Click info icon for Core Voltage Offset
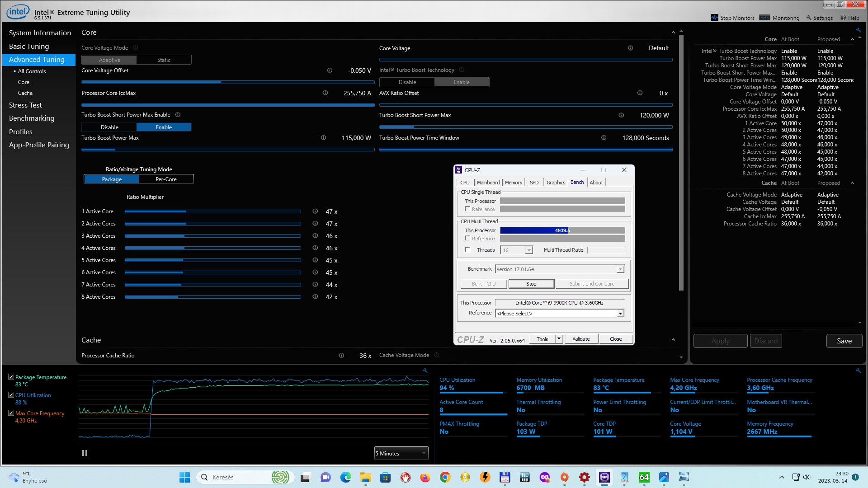 (x=330, y=70)
